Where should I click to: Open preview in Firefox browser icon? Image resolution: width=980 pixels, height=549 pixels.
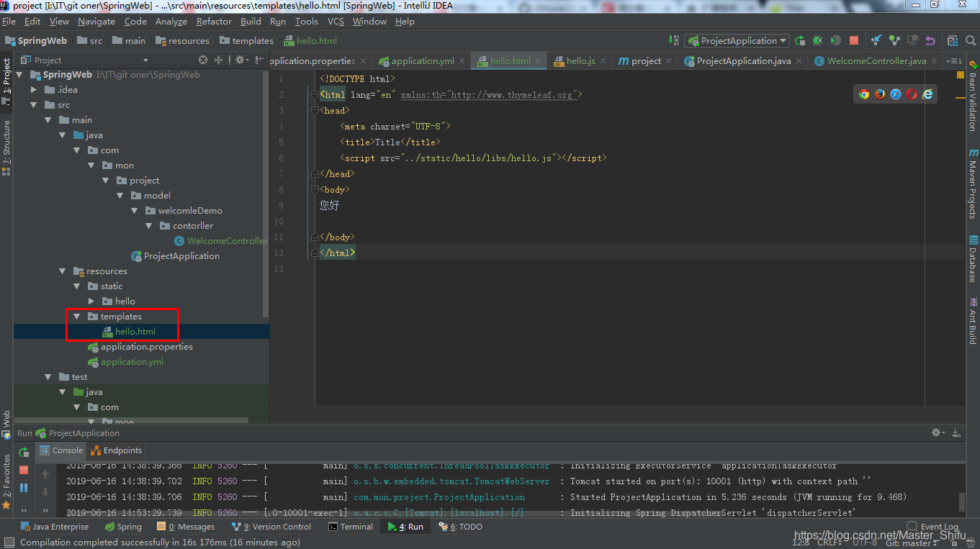point(880,94)
